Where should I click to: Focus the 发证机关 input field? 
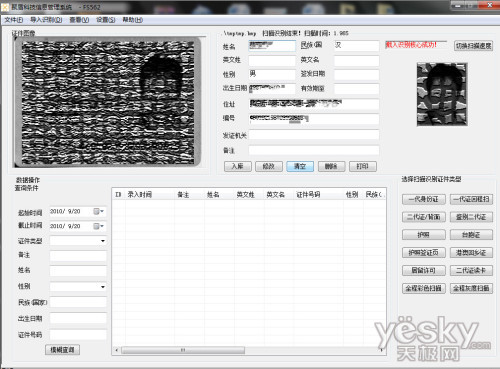tap(314, 135)
